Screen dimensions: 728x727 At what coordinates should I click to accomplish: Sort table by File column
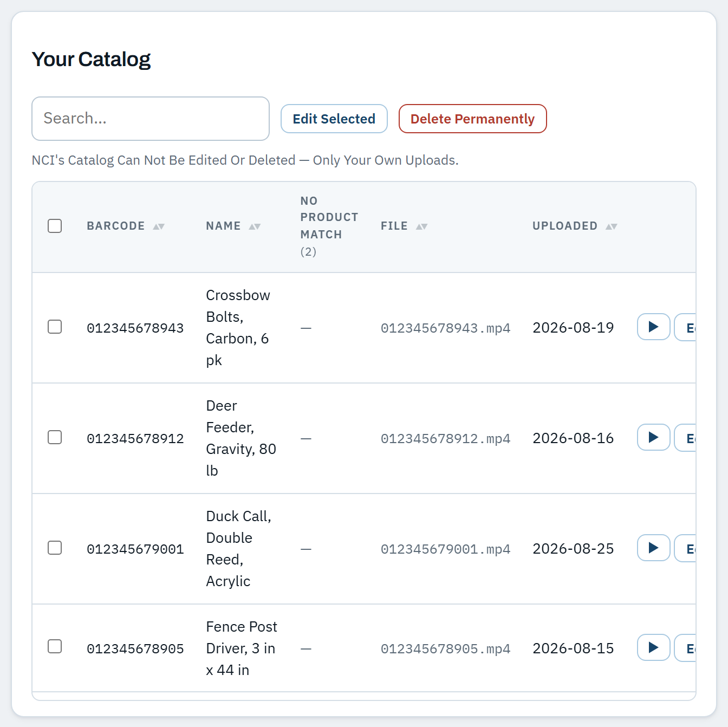pyautogui.click(x=404, y=226)
